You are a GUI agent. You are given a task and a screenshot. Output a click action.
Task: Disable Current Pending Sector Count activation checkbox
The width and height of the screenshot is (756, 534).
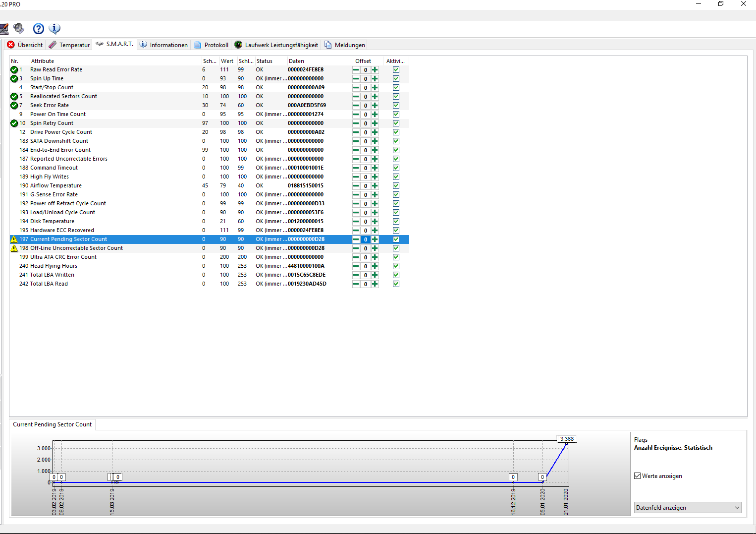tap(396, 239)
